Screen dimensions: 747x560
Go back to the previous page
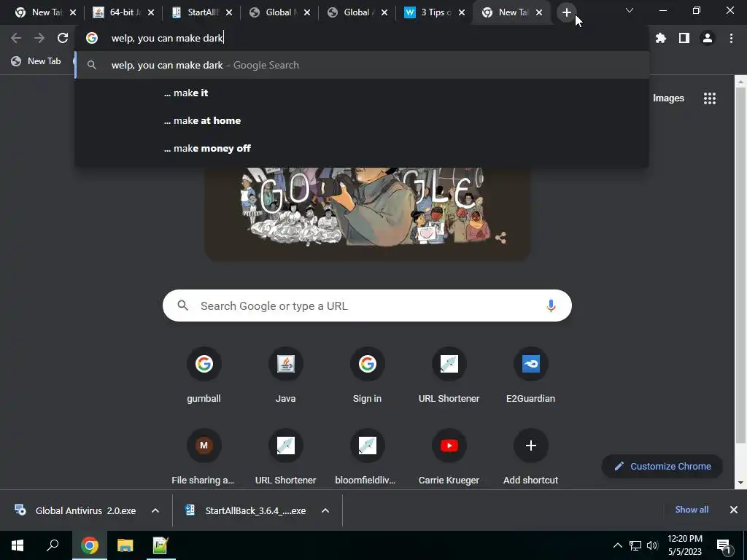[16, 38]
